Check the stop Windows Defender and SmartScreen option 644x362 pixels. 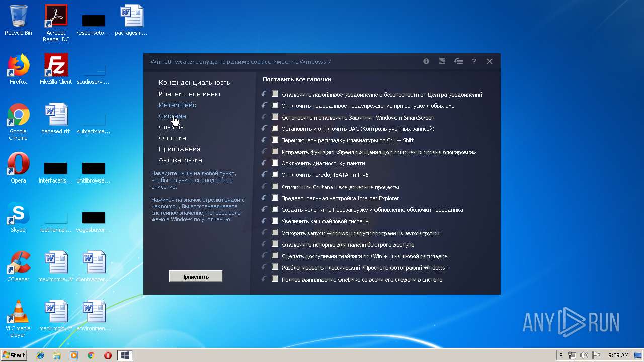pyautogui.click(x=275, y=117)
